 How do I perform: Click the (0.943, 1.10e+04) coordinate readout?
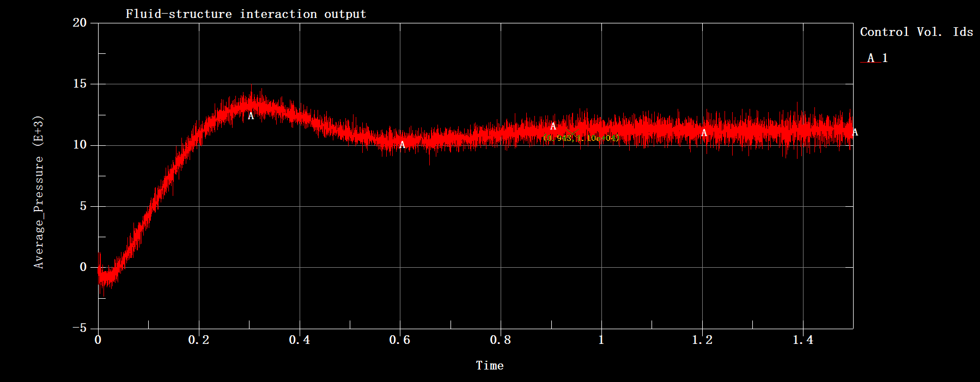pyautogui.click(x=582, y=138)
